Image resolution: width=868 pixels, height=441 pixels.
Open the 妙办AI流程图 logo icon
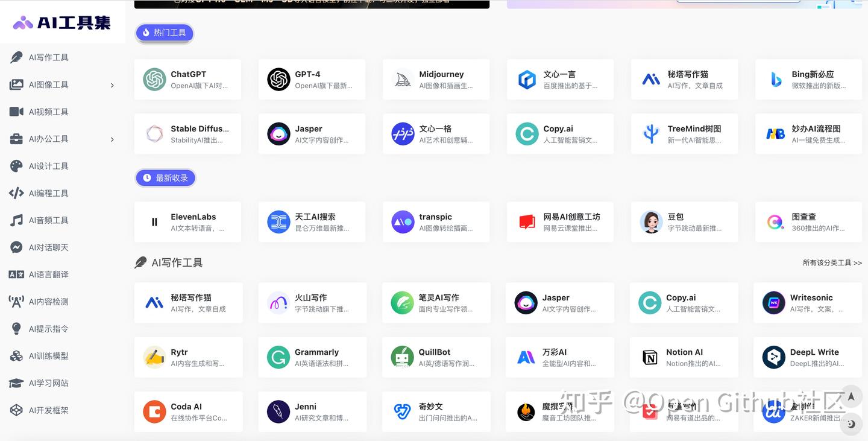click(775, 134)
